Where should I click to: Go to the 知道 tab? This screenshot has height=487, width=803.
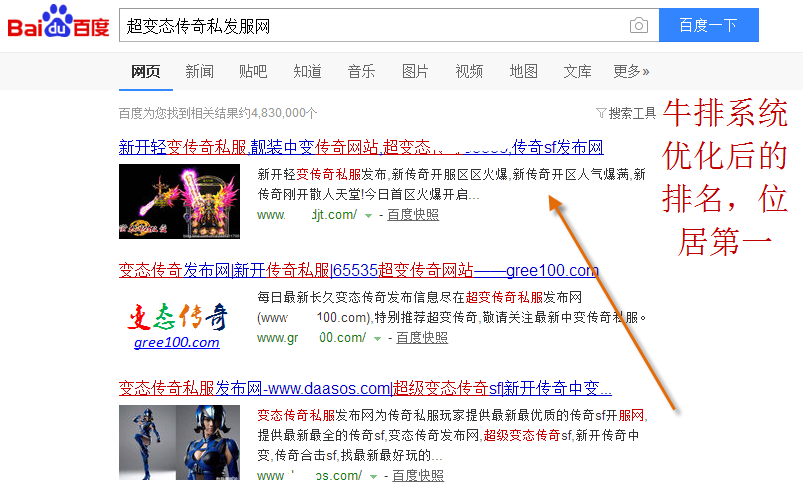(307, 71)
